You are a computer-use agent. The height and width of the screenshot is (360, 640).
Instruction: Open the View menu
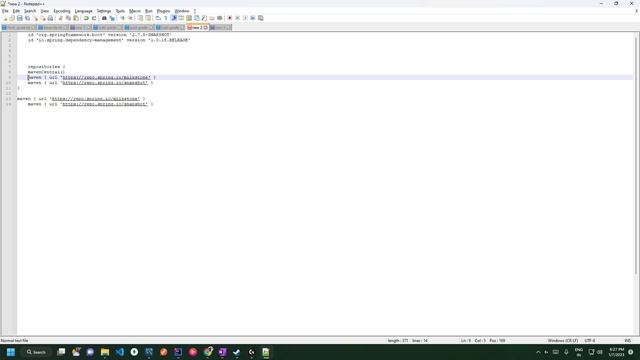(45, 11)
